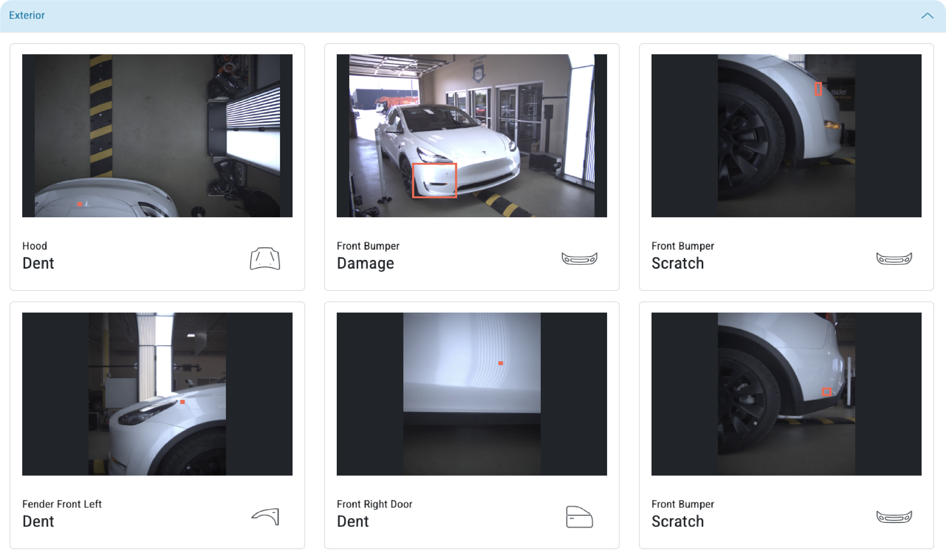Click the Front Right Door icon

pos(579,517)
